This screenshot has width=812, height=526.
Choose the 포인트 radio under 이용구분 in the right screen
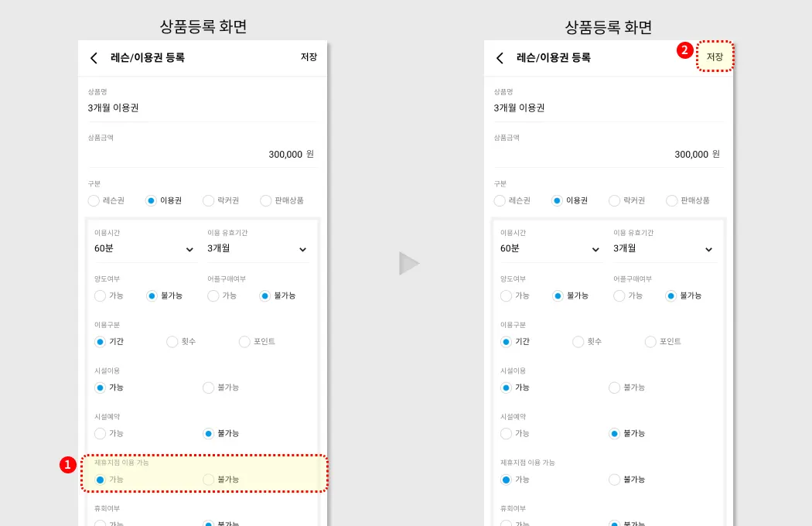click(x=650, y=341)
